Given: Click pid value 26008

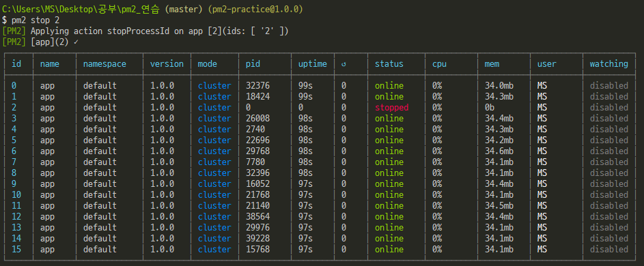Looking at the screenshot, I should coord(258,118).
